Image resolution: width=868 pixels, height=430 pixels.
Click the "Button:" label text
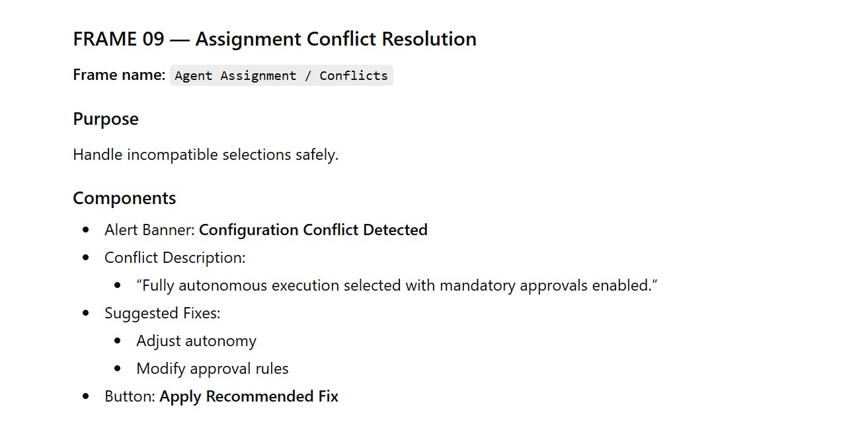coord(130,396)
